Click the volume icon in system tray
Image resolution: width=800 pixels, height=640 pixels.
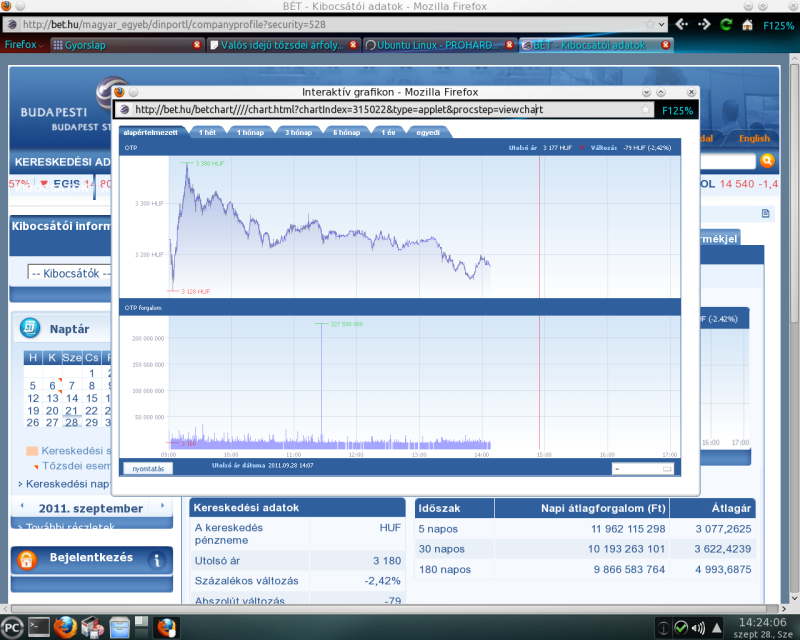point(698,628)
